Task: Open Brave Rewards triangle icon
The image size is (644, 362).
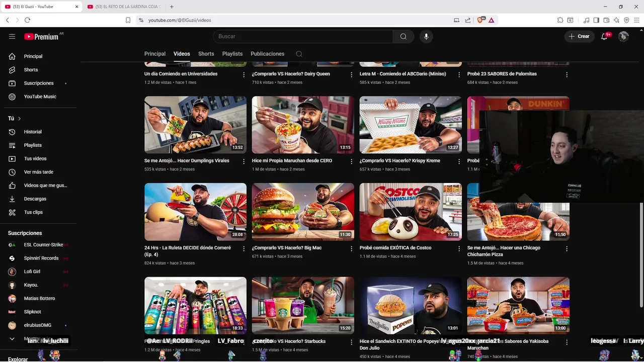Action: click(x=491, y=20)
